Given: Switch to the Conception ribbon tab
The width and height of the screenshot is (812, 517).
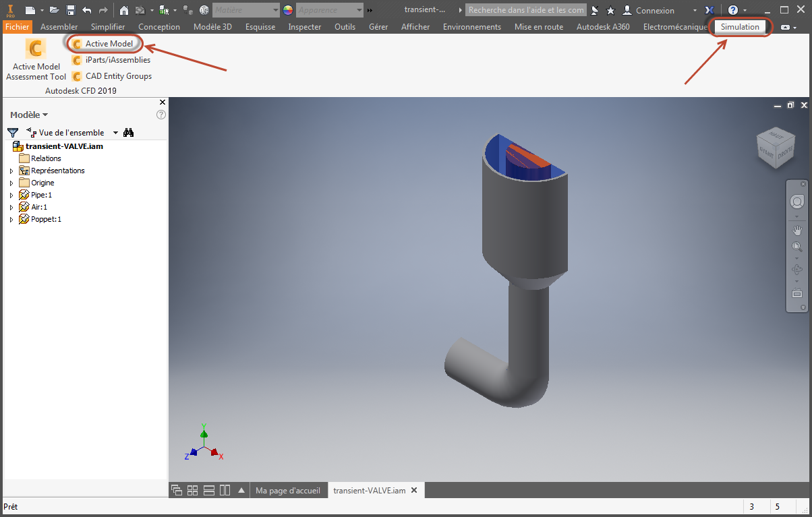Looking at the screenshot, I should coord(159,27).
